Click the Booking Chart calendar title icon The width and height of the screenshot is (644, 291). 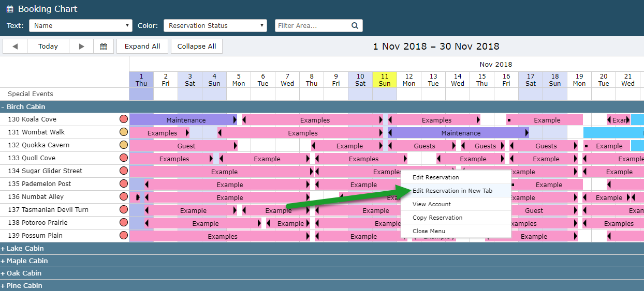10,9
